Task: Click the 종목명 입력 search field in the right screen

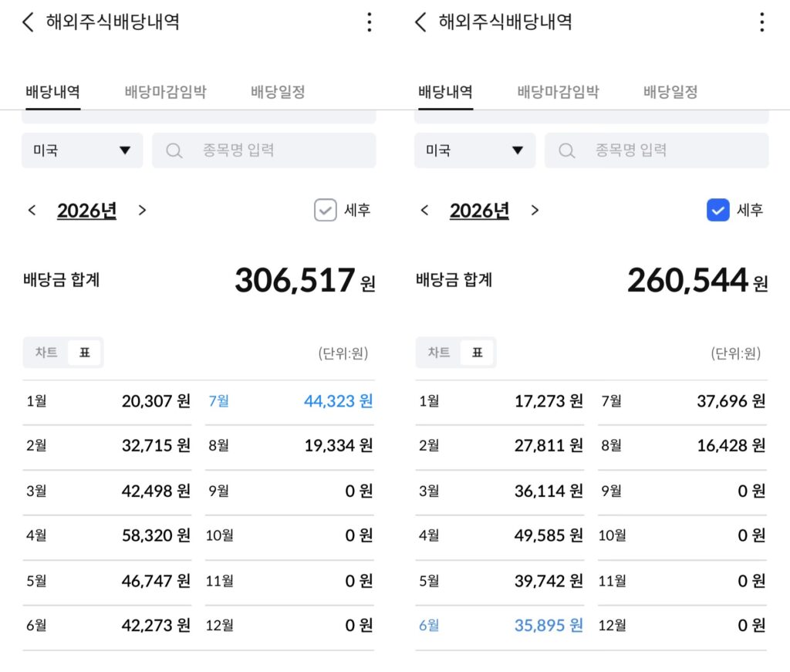Action: coord(657,150)
